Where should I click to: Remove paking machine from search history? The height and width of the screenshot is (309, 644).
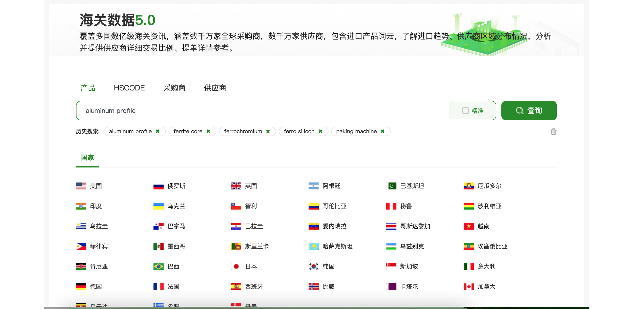point(382,131)
